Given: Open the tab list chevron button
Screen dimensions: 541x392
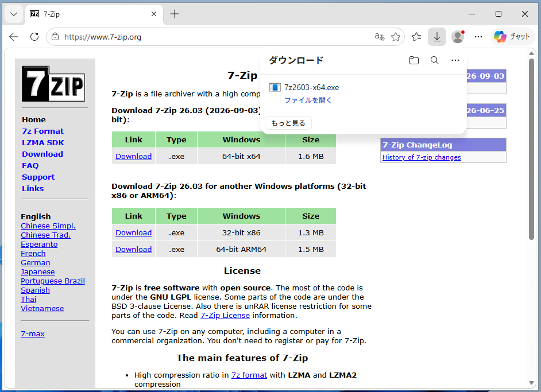Looking at the screenshot, I should coord(14,14).
